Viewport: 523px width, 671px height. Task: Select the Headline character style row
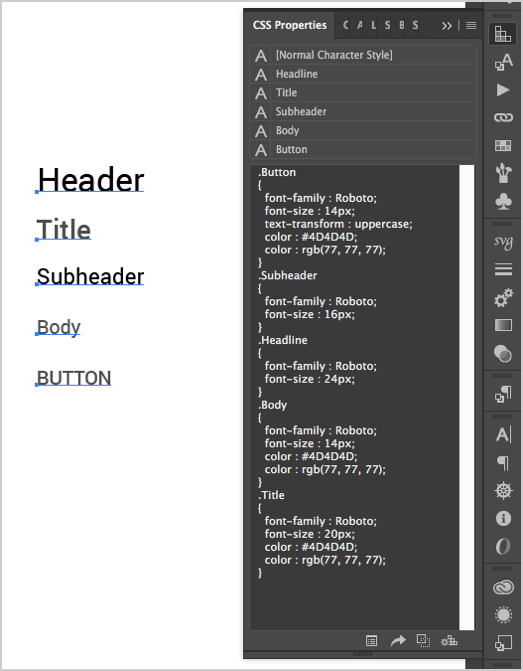pyautogui.click(x=363, y=74)
